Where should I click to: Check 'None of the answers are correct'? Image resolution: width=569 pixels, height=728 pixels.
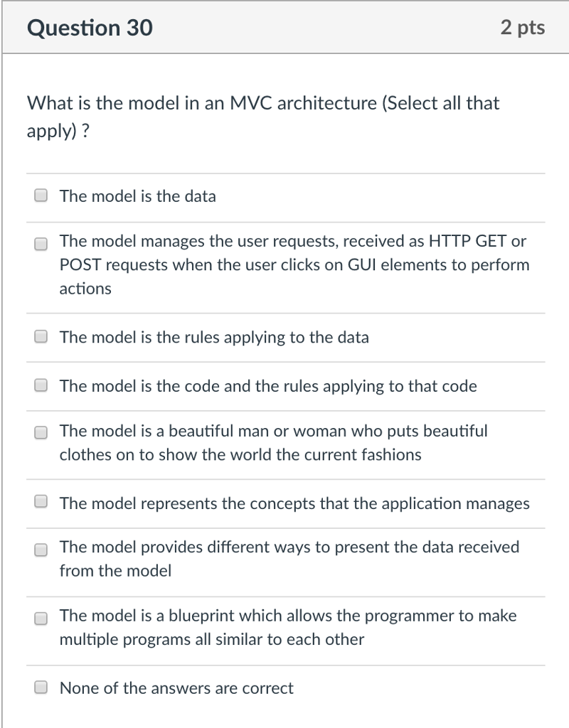(x=41, y=687)
